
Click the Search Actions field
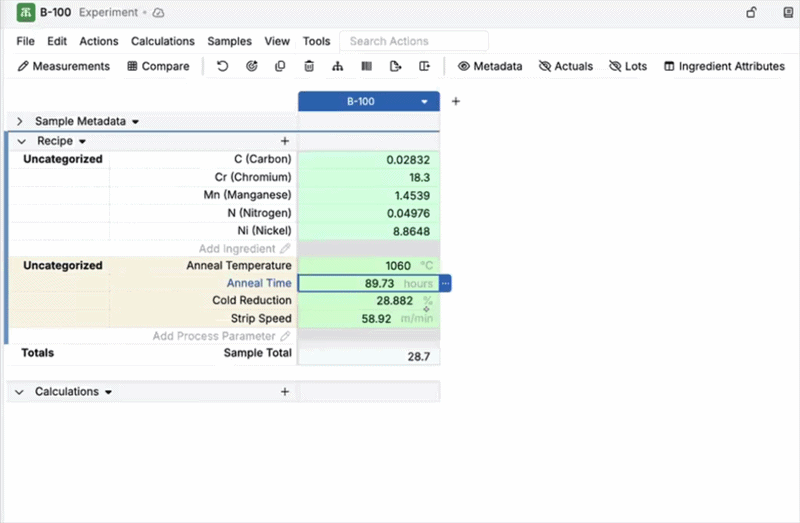(414, 41)
